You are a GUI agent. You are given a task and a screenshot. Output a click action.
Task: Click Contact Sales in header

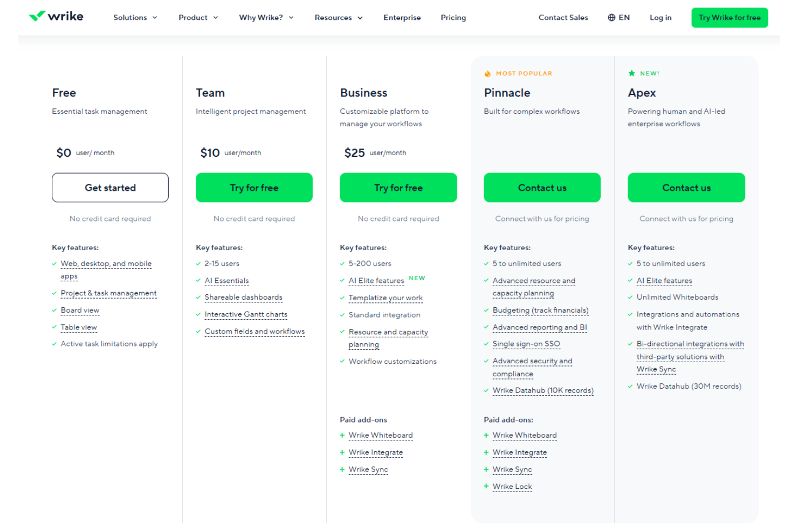[x=563, y=17]
